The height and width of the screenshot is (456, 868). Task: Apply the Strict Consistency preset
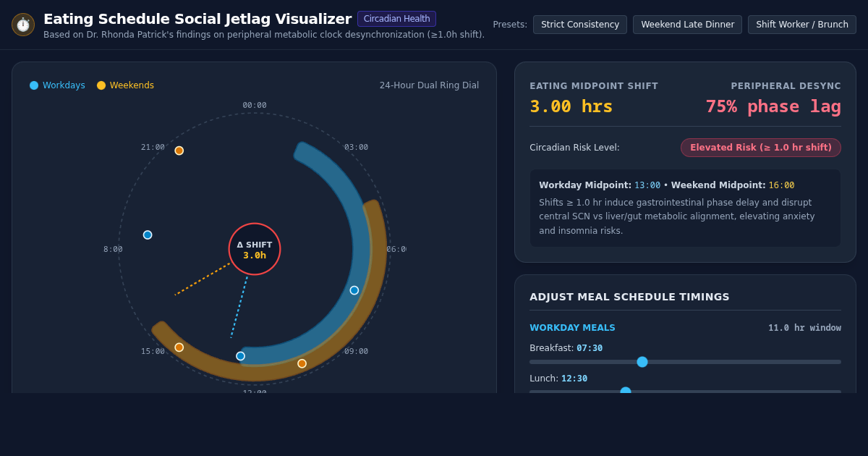tap(580, 25)
